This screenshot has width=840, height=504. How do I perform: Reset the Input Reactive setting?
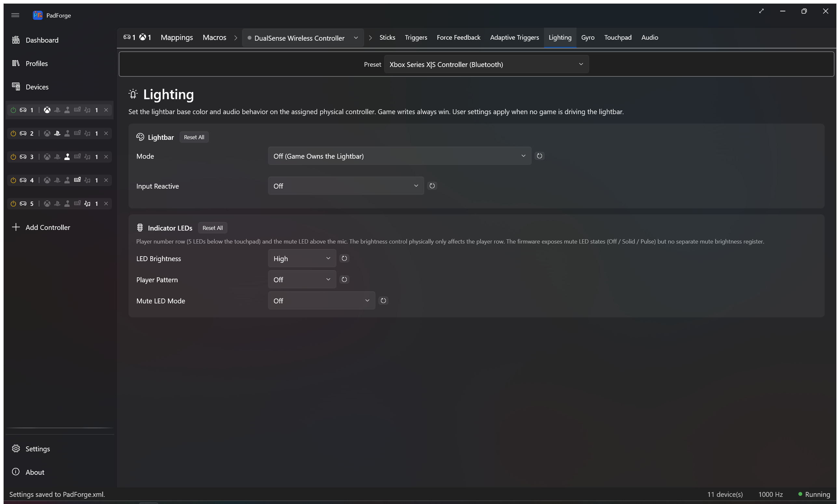[x=432, y=186]
